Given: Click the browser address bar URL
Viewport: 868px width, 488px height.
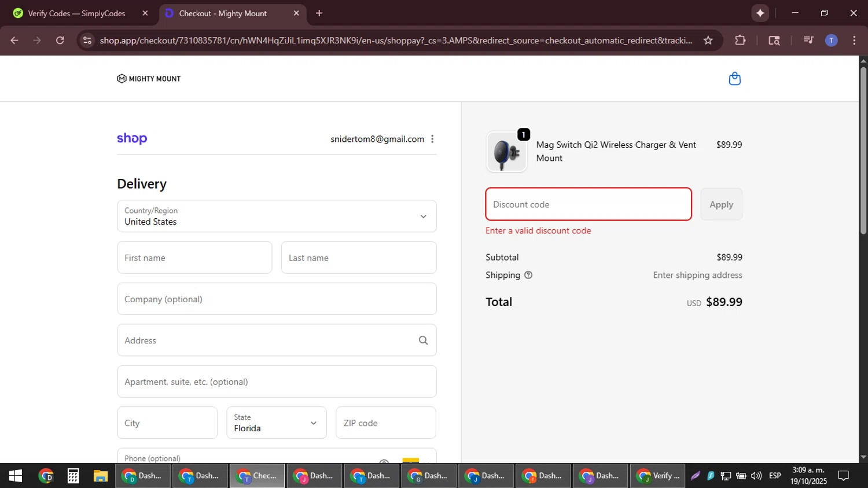Looking at the screenshot, I should tap(396, 41).
